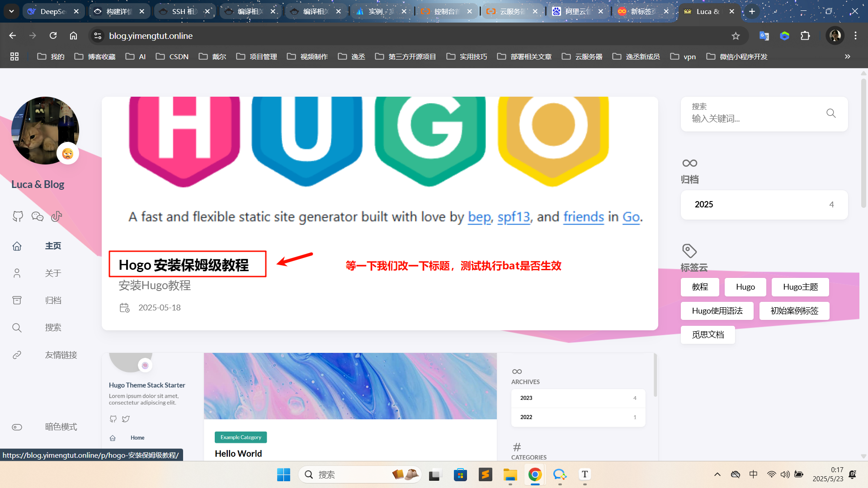Open the Chrome profile avatar
The image size is (868, 488).
point(835,36)
